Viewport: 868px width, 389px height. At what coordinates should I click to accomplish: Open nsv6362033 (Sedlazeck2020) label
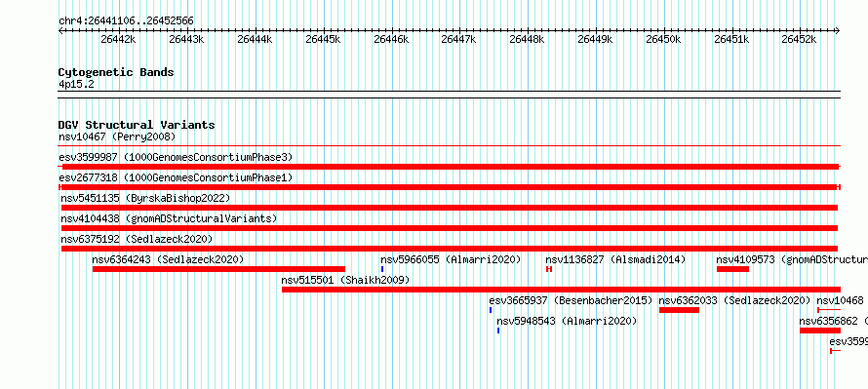734,300
